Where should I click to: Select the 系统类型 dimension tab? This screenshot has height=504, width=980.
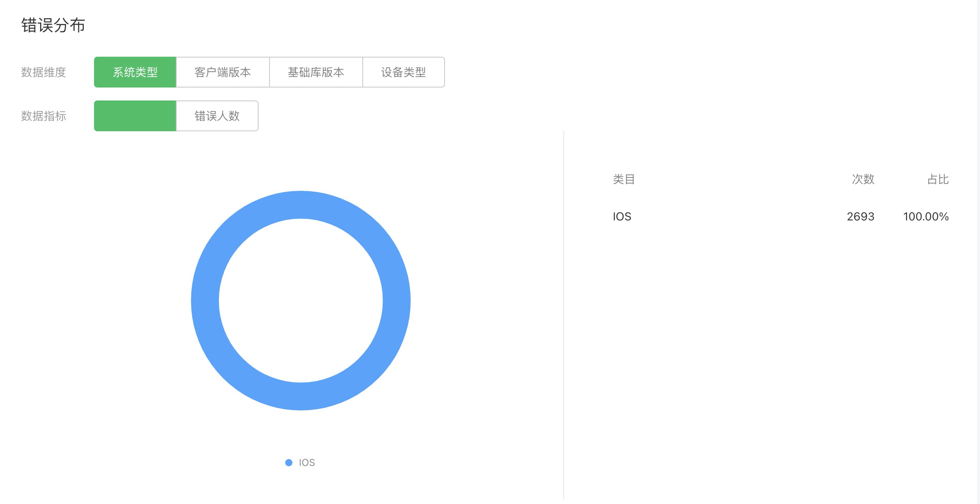click(x=135, y=72)
